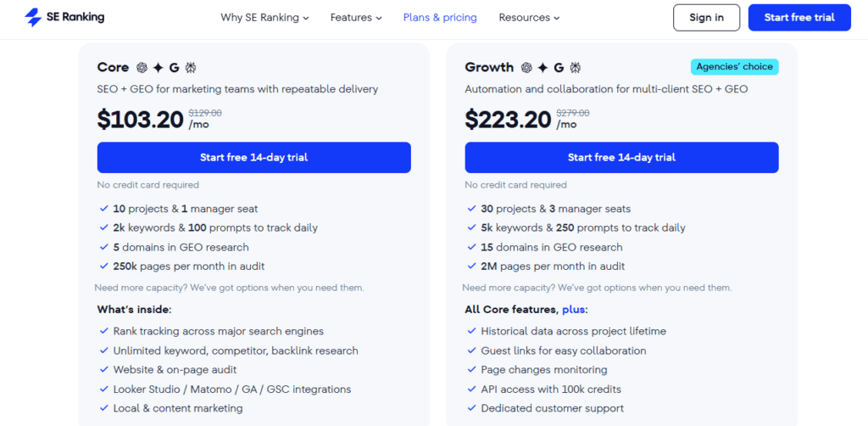The height and width of the screenshot is (426, 868).
Task: Open the Features dropdown menu
Action: click(x=356, y=18)
